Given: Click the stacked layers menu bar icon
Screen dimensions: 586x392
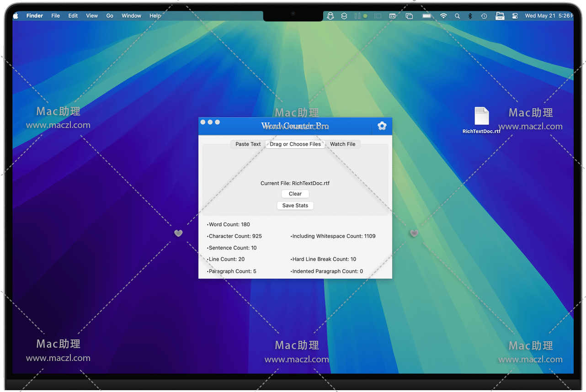Looking at the screenshot, I should click(x=344, y=16).
